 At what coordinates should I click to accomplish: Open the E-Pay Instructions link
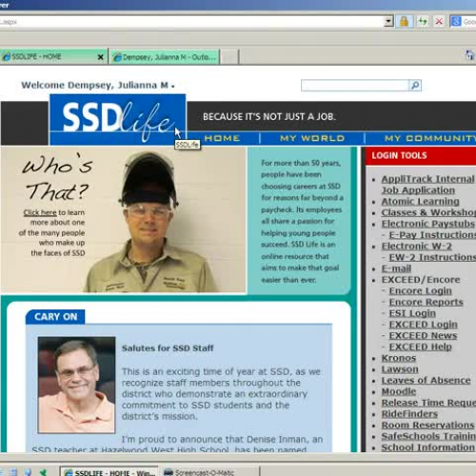tap(432, 235)
